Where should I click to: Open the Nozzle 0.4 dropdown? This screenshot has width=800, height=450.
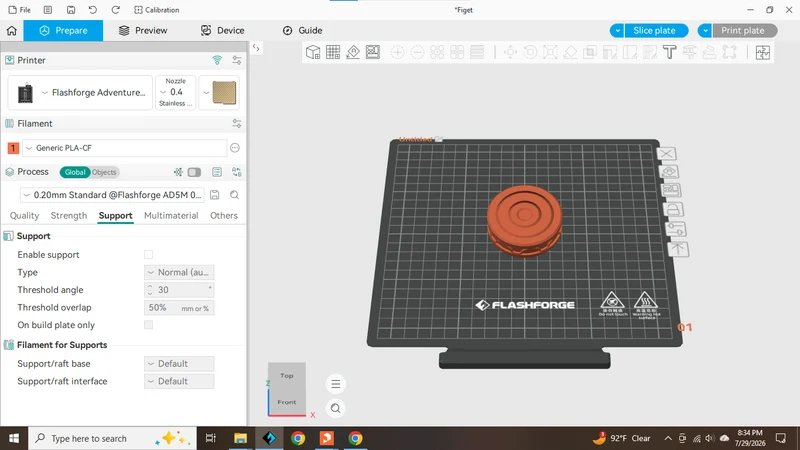click(x=176, y=92)
